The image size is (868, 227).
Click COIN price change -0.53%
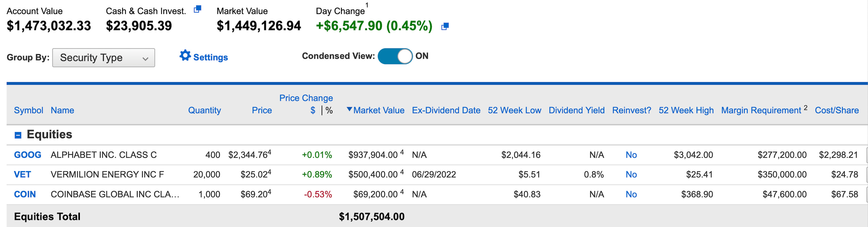pos(318,194)
